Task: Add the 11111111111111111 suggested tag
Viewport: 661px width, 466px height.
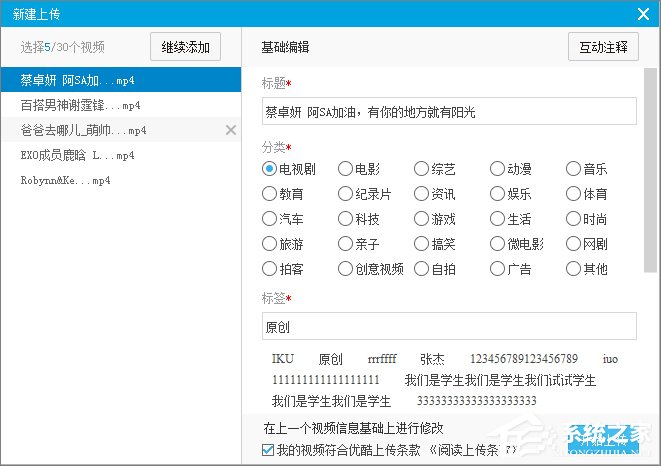Action: [x=326, y=380]
